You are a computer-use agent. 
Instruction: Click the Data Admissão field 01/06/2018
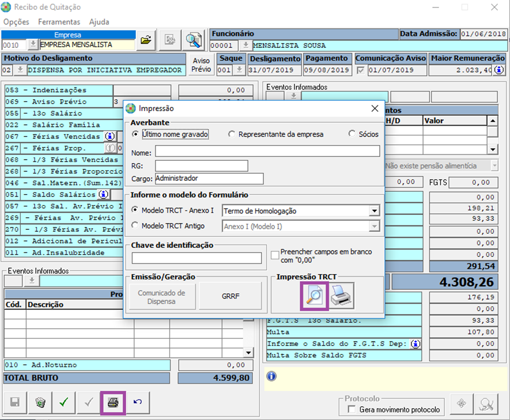coord(483,34)
